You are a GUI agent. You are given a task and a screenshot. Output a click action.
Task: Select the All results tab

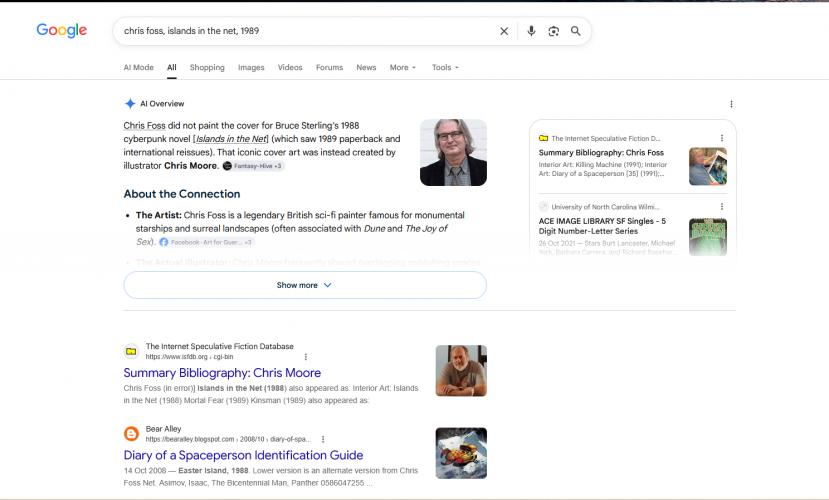tap(172, 68)
